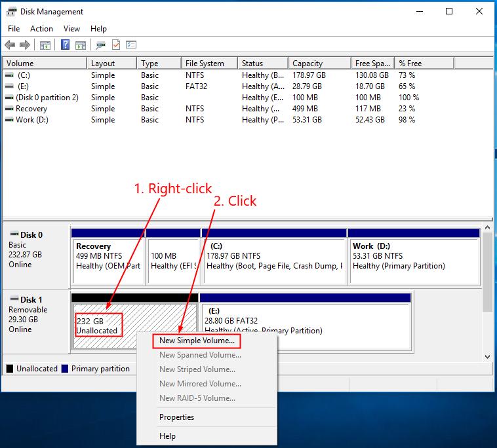Click the scroll down arrow in the disk pane
The width and height of the screenshot is (497, 448).
click(487, 357)
